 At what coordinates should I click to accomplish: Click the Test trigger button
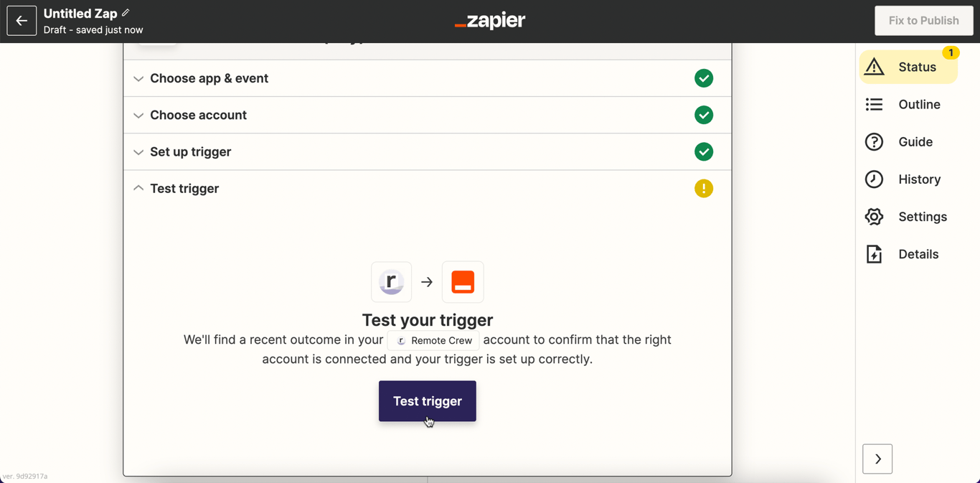coord(428,401)
